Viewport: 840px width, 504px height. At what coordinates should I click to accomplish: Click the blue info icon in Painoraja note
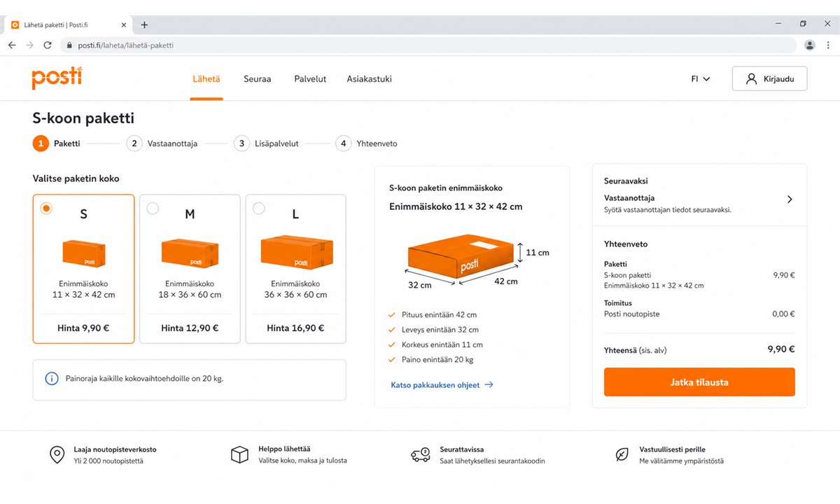click(x=52, y=379)
